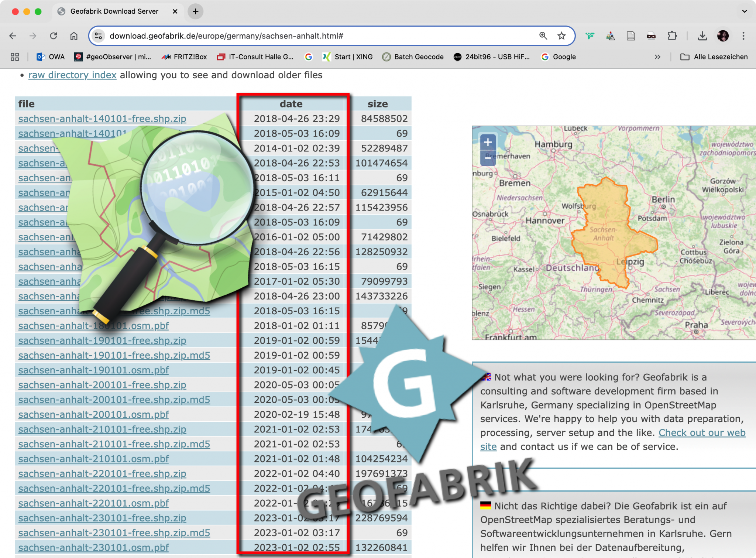Close the Geofabrik Download Server tab
The height and width of the screenshot is (558, 756).
tap(175, 11)
